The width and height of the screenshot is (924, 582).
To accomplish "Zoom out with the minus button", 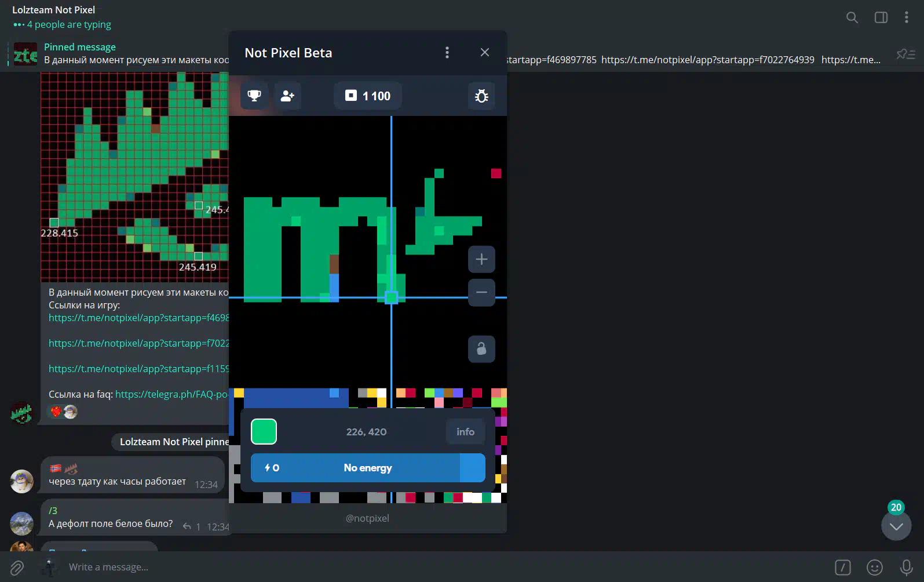I will coord(481,292).
